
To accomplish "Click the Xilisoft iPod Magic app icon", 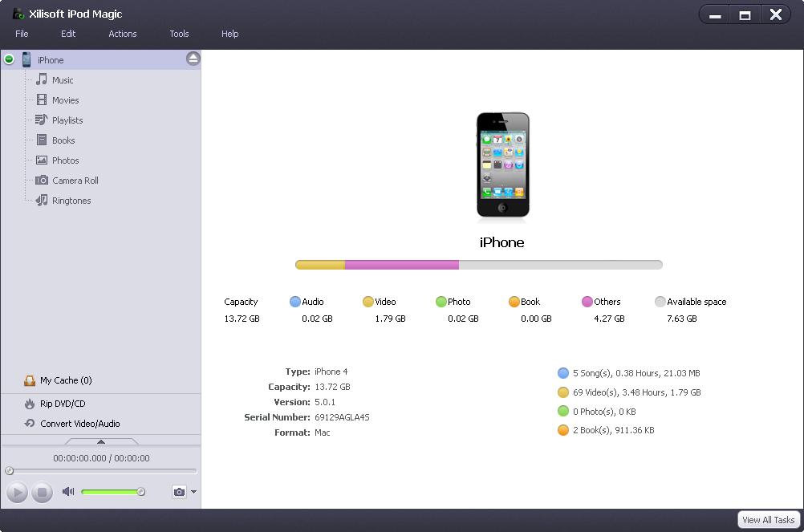I will pos(18,14).
